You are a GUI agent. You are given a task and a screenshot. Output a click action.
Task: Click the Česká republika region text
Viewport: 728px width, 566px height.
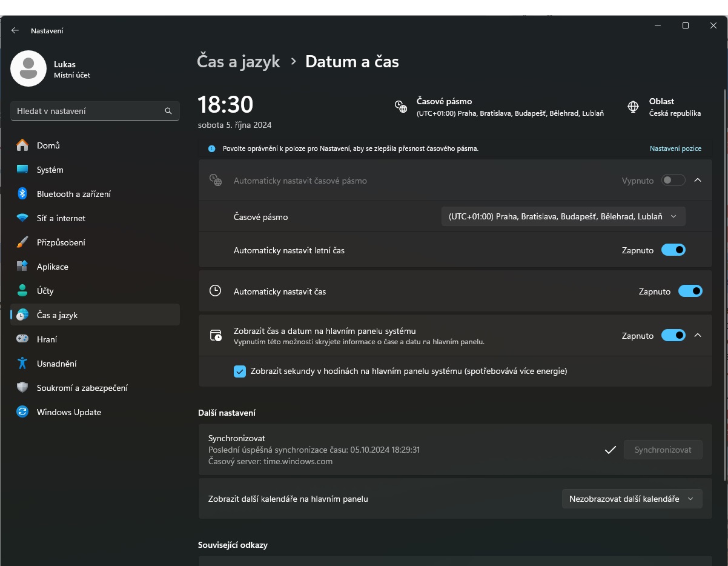[x=675, y=113]
